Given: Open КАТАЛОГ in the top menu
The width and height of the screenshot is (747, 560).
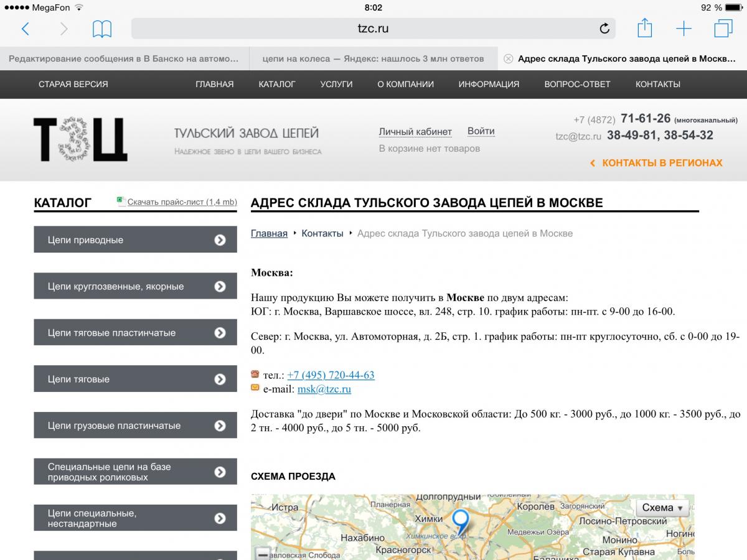Looking at the screenshot, I should tap(277, 84).
